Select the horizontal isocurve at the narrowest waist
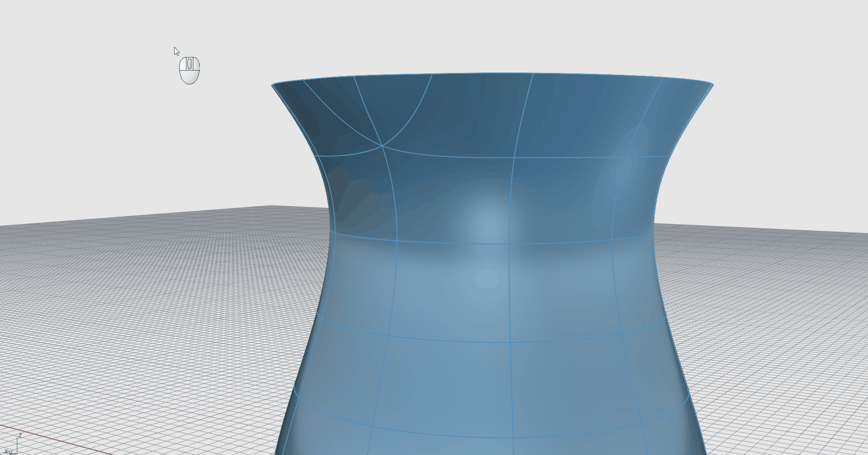Image resolution: width=868 pixels, height=455 pixels. tap(492, 243)
